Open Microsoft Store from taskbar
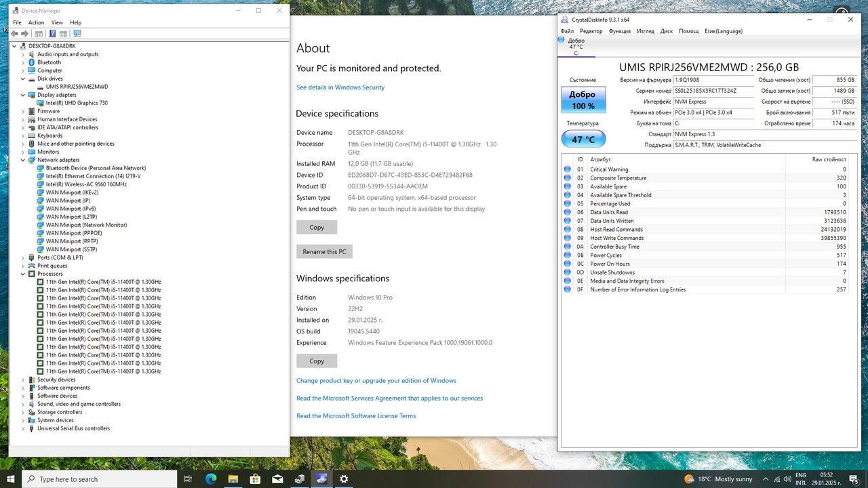Image resolution: width=868 pixels, height=488 pixels. (x=255, y=479)
